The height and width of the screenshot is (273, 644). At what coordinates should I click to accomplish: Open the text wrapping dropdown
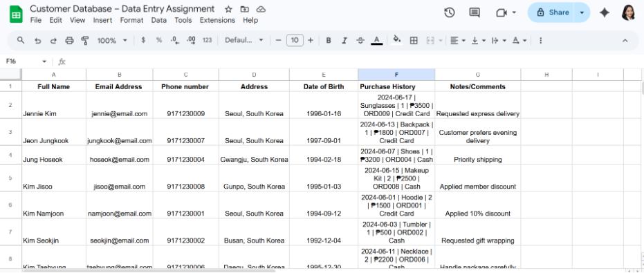click(499, 40)
